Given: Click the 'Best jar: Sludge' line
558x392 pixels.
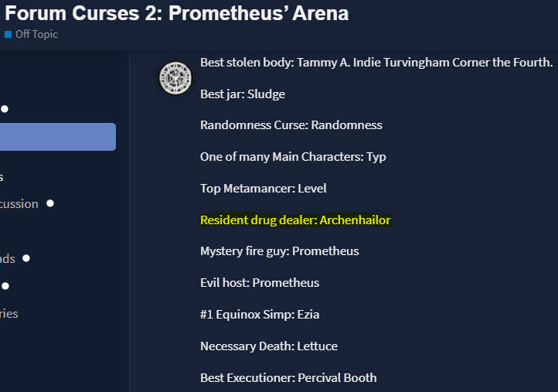Looking at the screenshot, I should 243,94.
